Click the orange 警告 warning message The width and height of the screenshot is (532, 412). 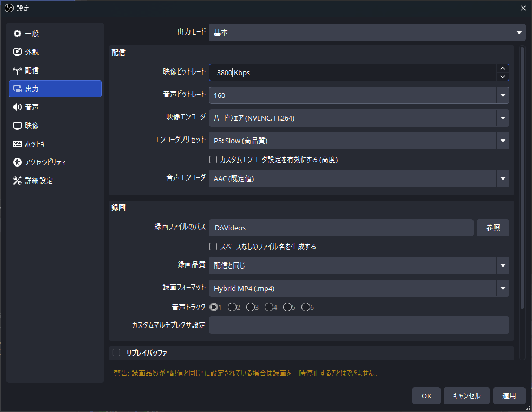246,374
